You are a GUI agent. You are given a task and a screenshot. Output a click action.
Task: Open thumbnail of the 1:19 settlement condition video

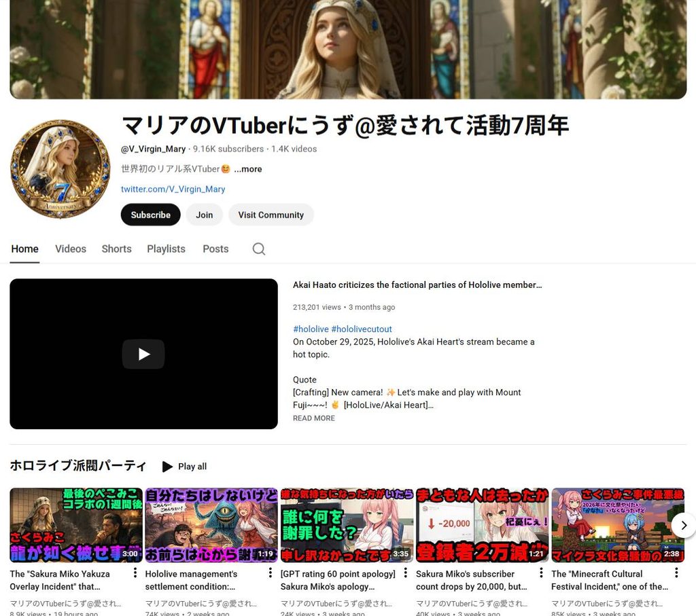coord(211,525)
